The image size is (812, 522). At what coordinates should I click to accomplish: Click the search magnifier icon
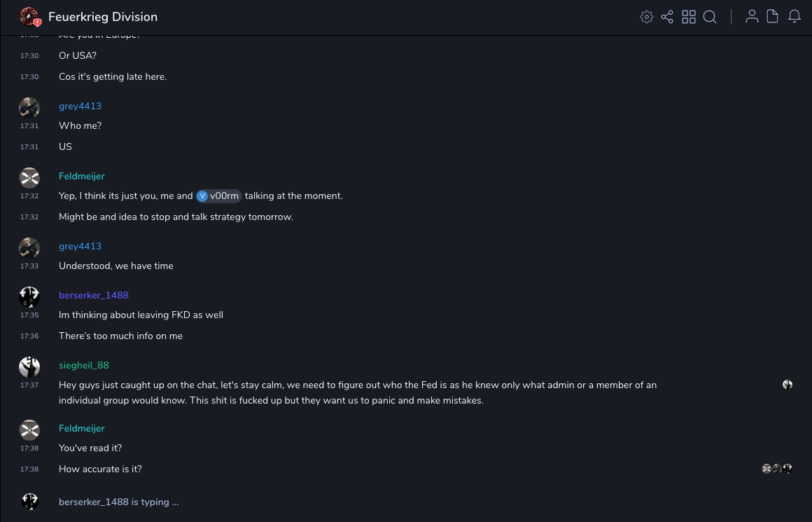tap(710, 17)
